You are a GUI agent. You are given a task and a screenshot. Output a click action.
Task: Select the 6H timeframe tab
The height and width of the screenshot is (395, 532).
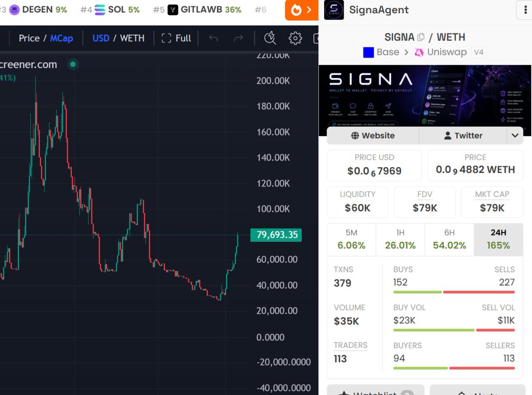tap(450, 240)
